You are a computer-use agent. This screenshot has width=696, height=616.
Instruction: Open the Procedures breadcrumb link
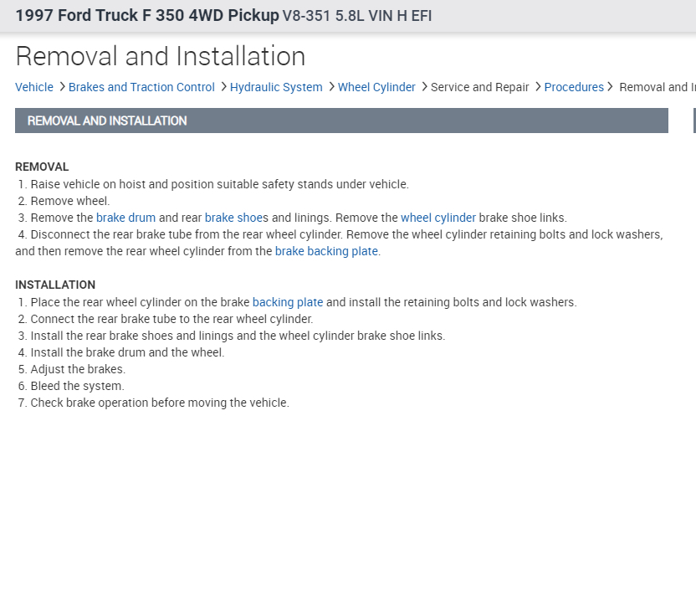pos(574,87)
